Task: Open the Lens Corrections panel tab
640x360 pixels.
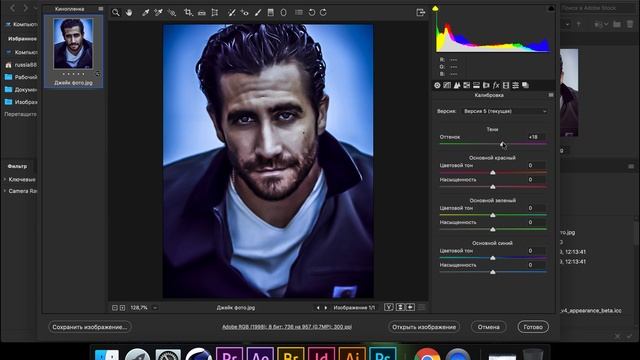Action: [x=486, y=85]
